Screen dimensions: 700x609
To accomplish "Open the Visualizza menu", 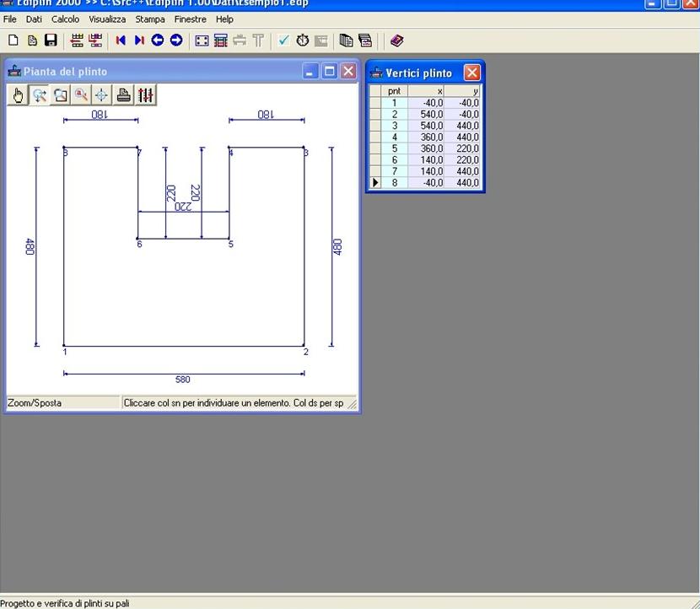I will (x=107, y=19).
